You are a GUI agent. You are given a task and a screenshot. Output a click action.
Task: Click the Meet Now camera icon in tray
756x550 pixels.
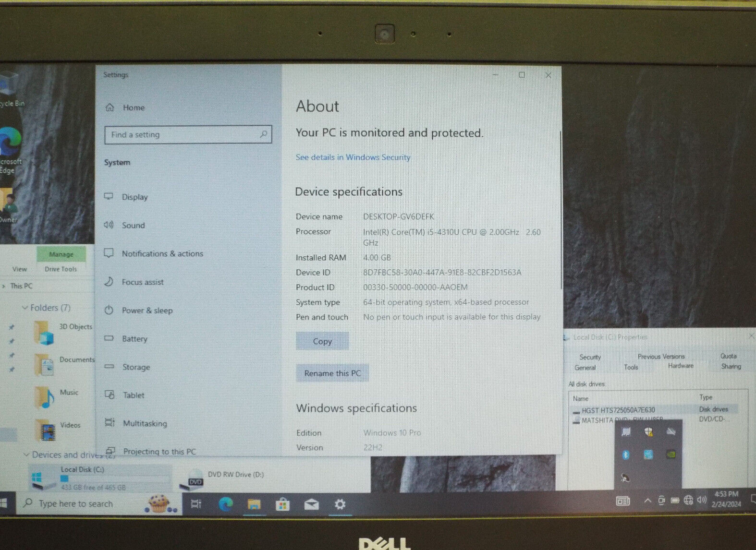661,501
